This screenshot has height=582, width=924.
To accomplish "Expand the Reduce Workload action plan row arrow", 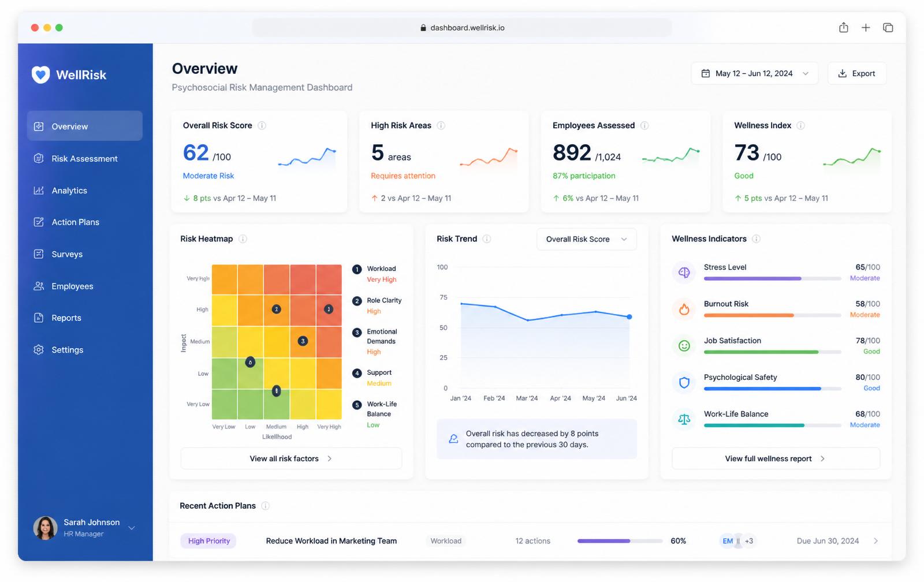I will click(x=875, y=541).
